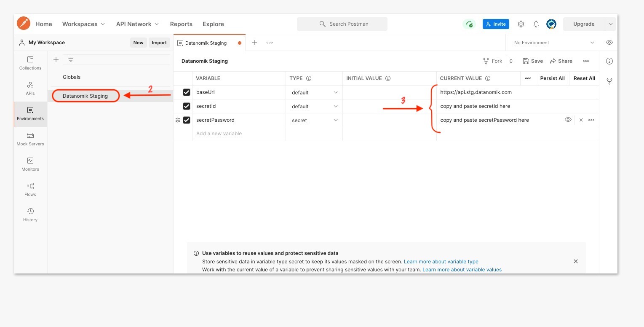
Task: Open the column options ellipsis beside Current Value
Action: [528, 78]
